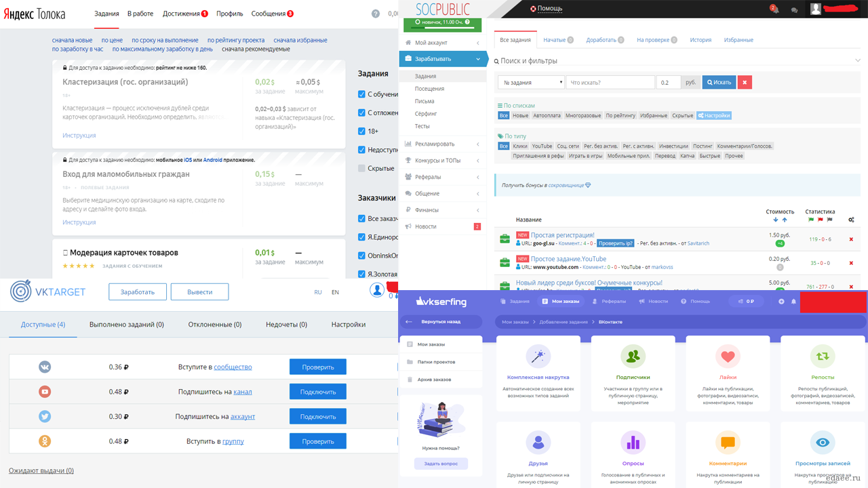Viewport: 868px width, 488px height.
Task: Expand Финансы sidebar section
Action: click(443, 210)
